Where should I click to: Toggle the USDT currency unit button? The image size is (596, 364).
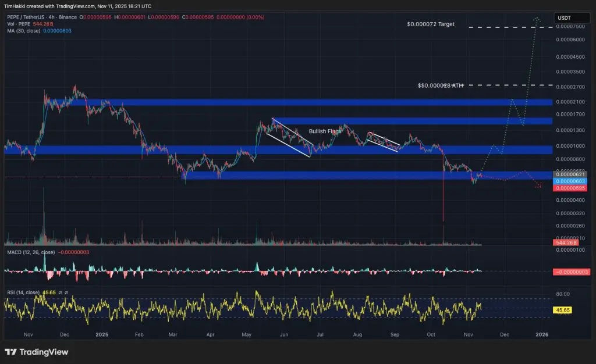tap(571, 18)
